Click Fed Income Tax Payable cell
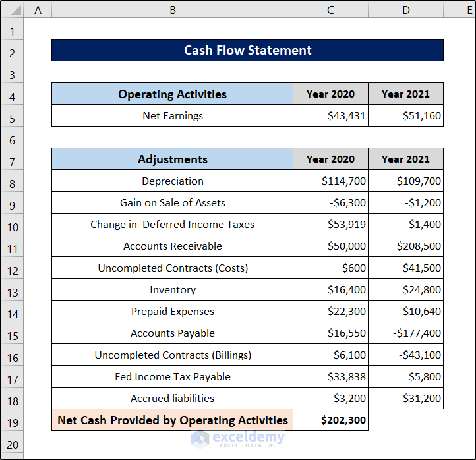The height and width of the screenshot is (460, 476). pyautogui.click(x=173, y=376)
